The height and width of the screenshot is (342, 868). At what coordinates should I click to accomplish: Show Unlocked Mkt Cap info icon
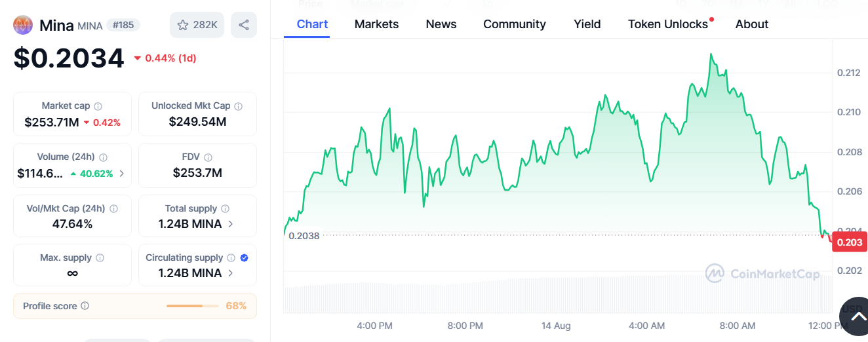pyautogui.click(x=239, y=106)
